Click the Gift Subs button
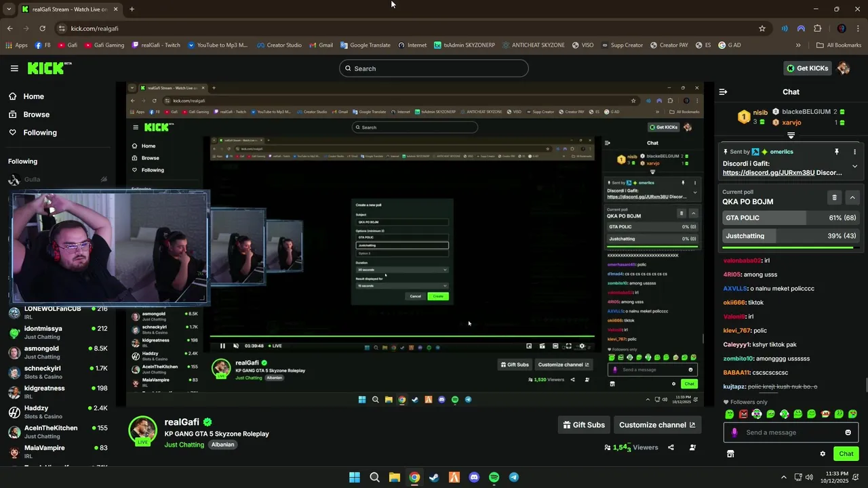Screen dimensions: 868x488 (x=584, y=425)
